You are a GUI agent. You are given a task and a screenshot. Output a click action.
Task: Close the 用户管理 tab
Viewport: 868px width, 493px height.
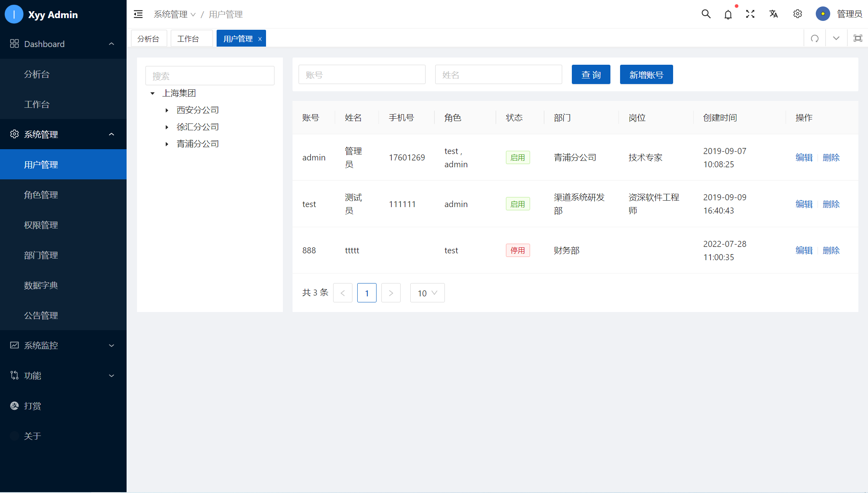pyautogui.click(x=260, y=39)
